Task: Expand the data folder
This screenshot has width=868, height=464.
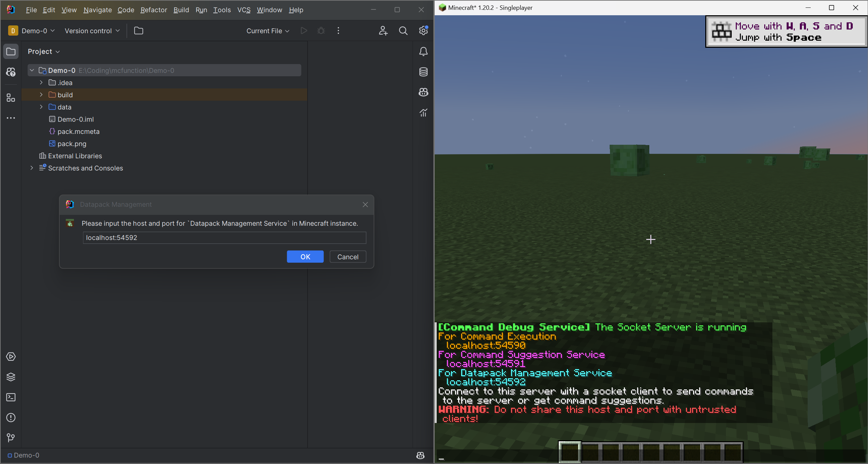Action: coord(41,107)
